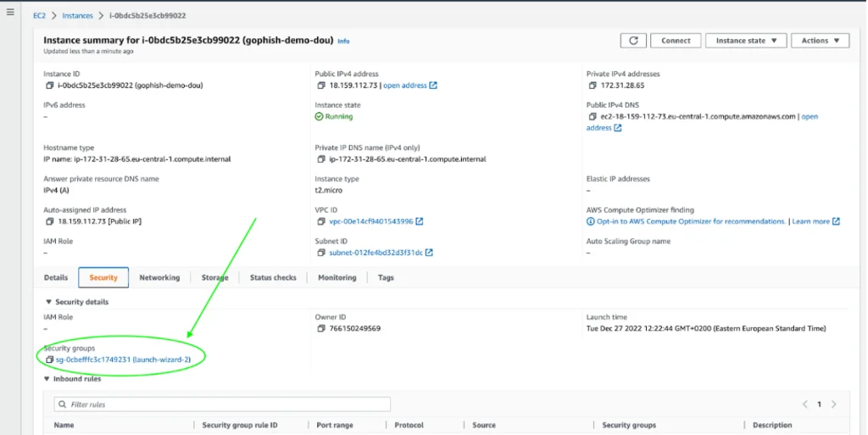Open the Actions dropdown
868x435 pixels.
point(820,41)
